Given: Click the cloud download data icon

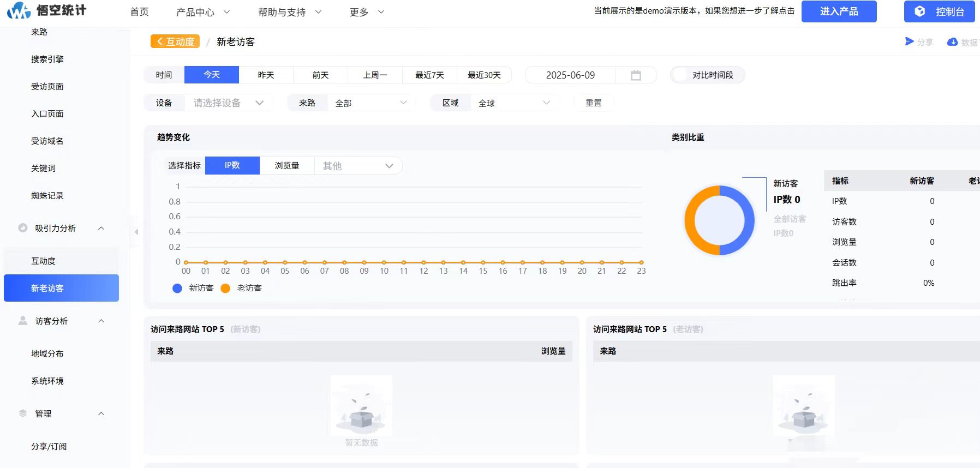Looking at the screenshot, I should [952, 42].
